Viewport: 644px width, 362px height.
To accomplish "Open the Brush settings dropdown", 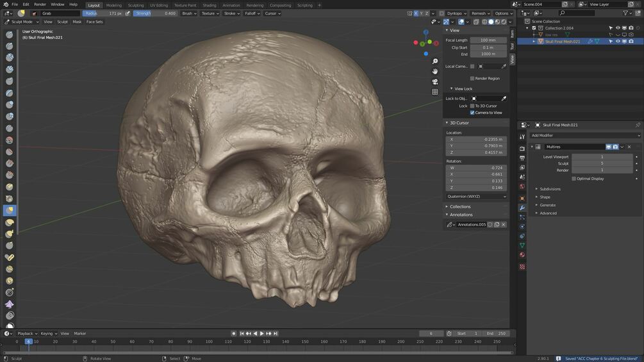I will coord(189,13).
